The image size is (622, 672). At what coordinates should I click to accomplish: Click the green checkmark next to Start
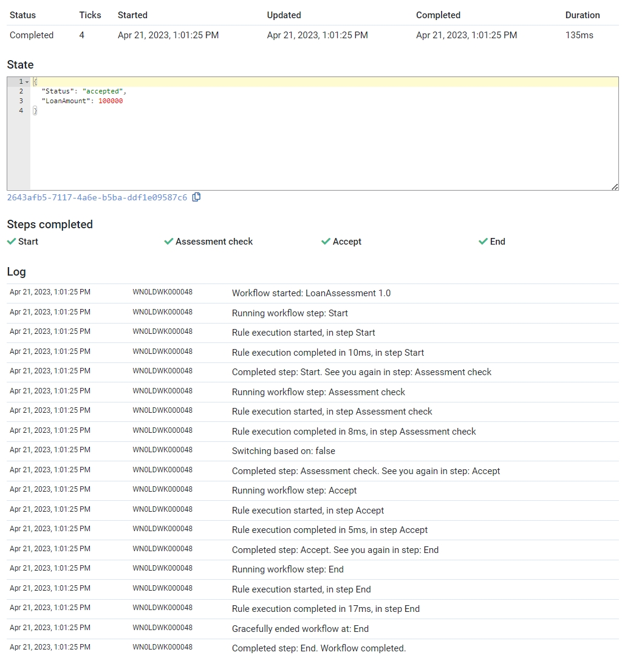(x=12, y=242)
